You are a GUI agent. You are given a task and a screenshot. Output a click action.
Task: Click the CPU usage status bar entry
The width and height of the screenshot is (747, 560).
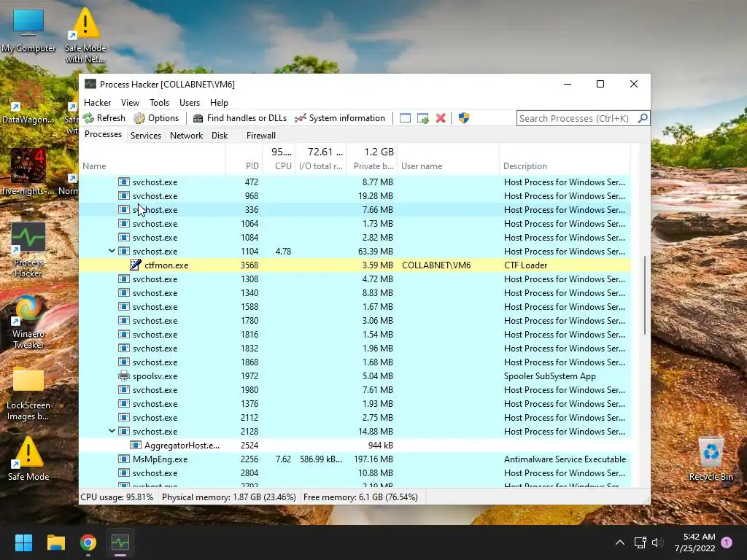117,497
